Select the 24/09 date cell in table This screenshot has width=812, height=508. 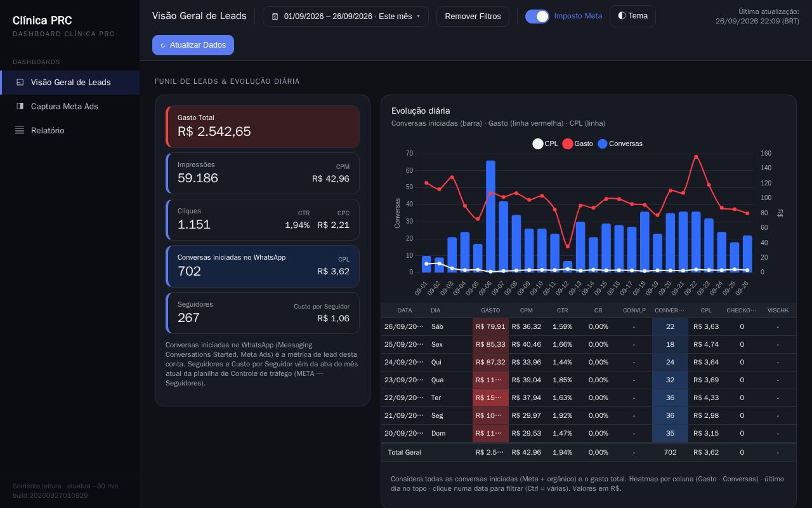[x=404, y=362]
